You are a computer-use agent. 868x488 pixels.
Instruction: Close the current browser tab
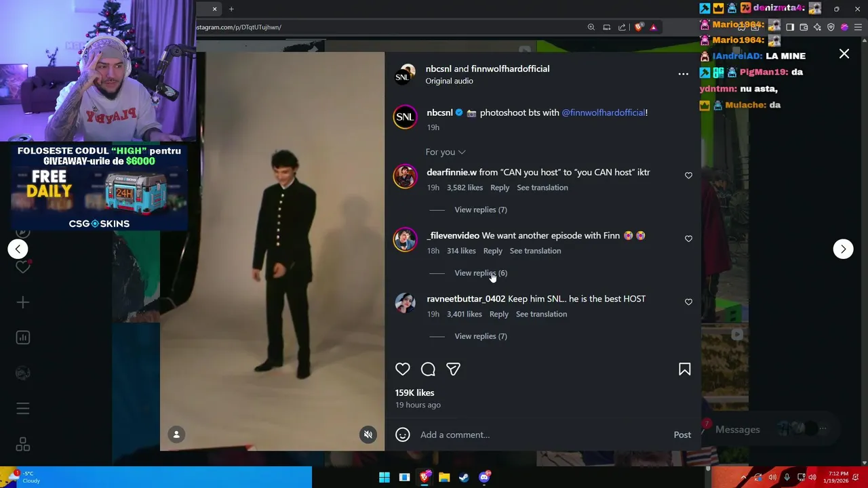pyautogui.click(x=214, y=9)
